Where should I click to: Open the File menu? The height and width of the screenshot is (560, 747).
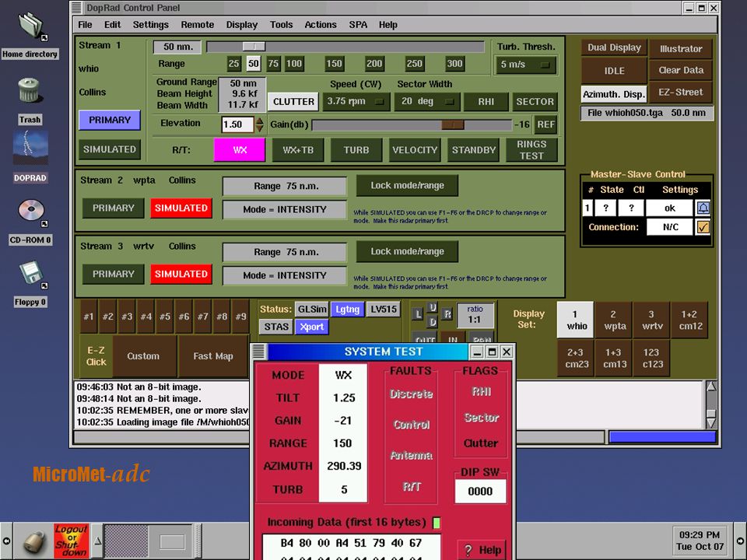tap(86, 25)
